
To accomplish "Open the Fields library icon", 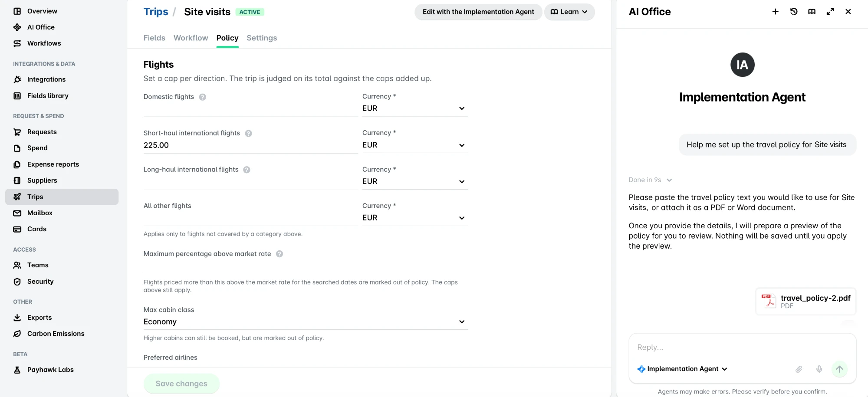I will click(x=17, y=96).
